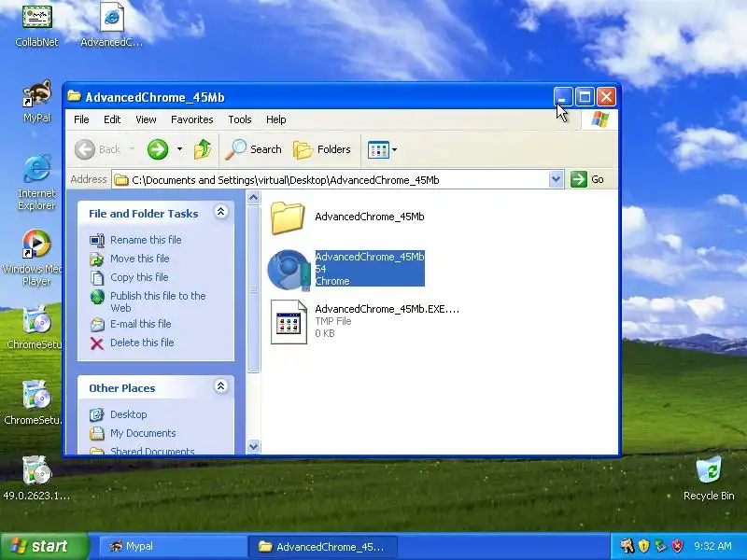Select the AdvancedC... desktop shortcut icon

click(112, 18)
